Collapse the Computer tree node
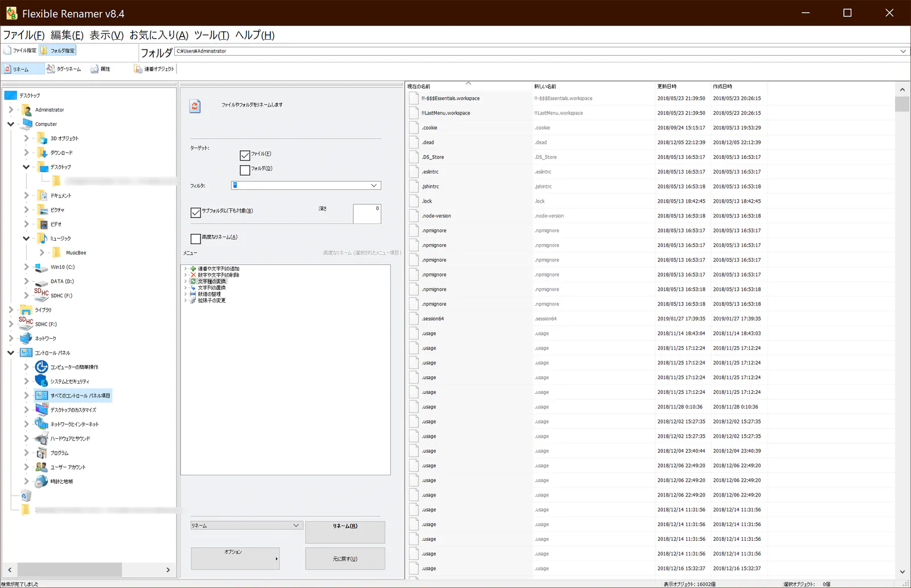This screenshot has height=588, width=911. pos(11,124)
